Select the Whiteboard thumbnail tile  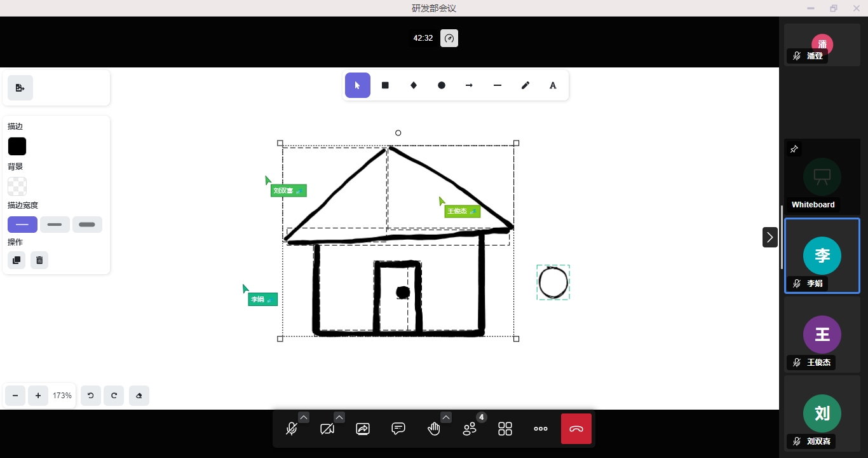pos(822,177)
